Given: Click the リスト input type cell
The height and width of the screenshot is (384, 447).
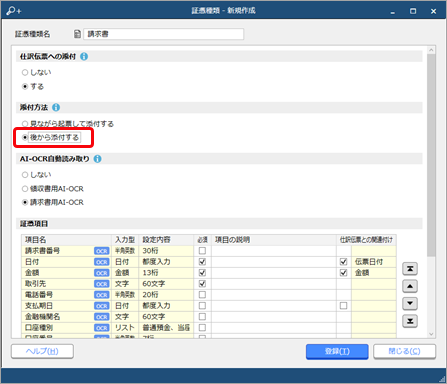Looking at the screenshot, I should (x=125, y=328).
